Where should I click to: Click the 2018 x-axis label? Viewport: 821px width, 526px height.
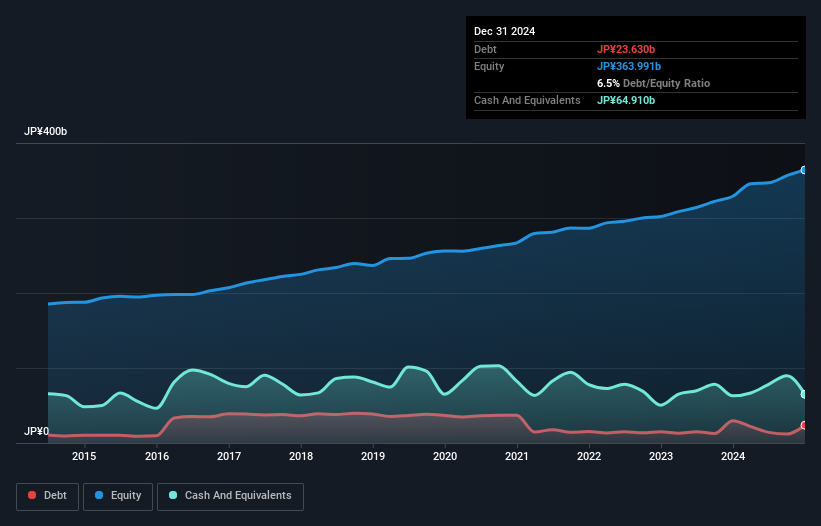click(301, 456)
